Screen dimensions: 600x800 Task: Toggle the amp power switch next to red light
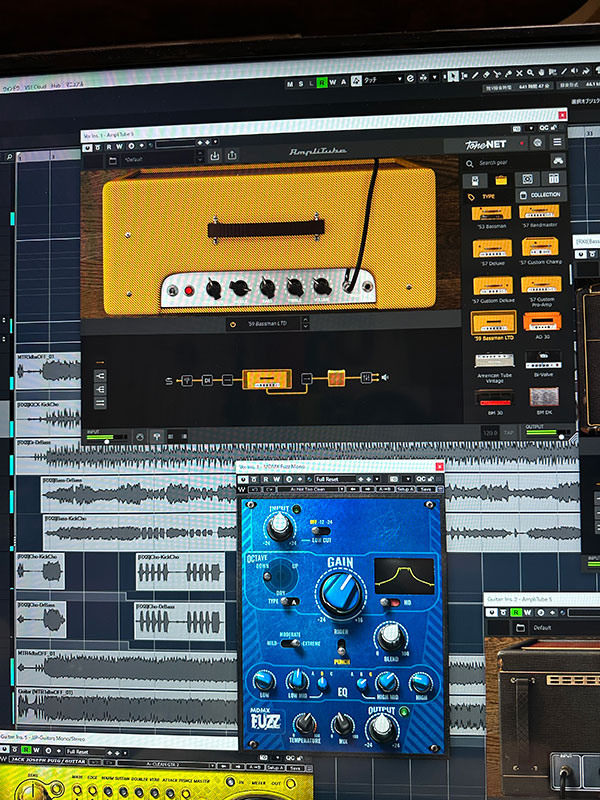tap(173, 291)
